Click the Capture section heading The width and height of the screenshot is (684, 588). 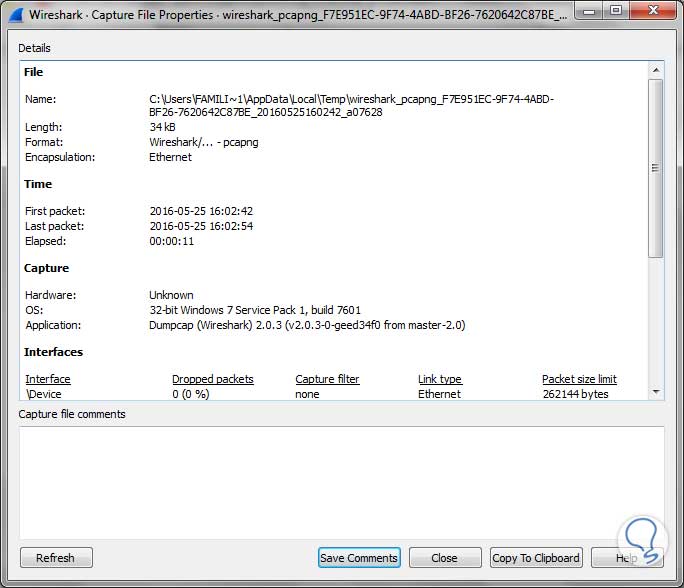coord(46,268)
